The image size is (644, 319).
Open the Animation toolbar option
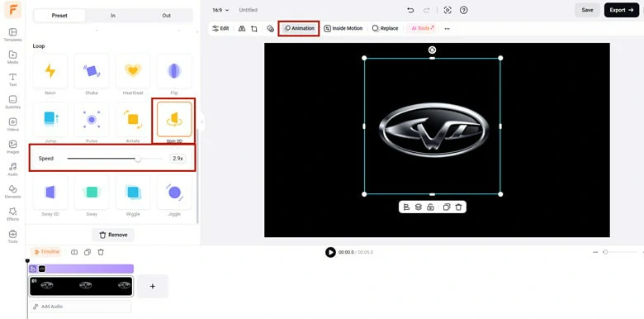(299, 28)
